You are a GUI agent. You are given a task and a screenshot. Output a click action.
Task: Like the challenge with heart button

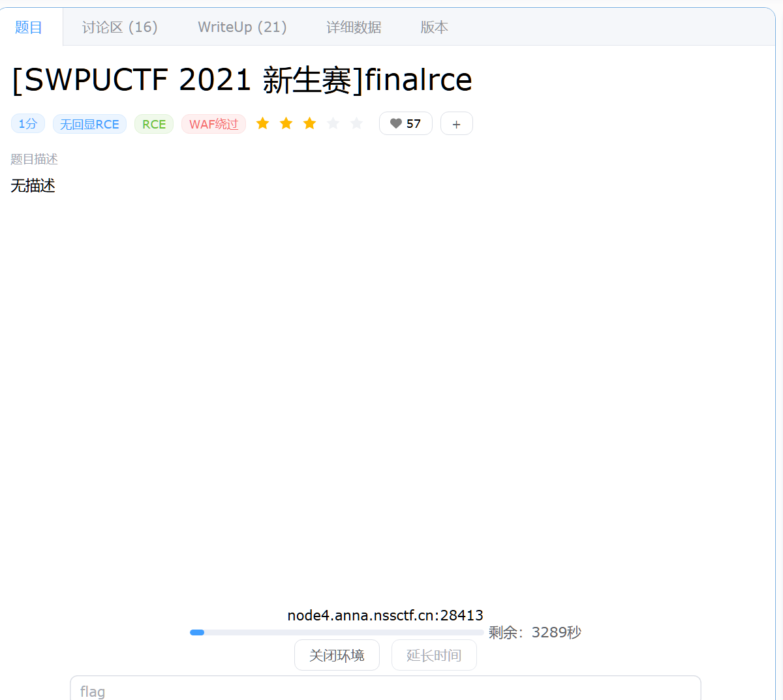[x=405, y=123]
